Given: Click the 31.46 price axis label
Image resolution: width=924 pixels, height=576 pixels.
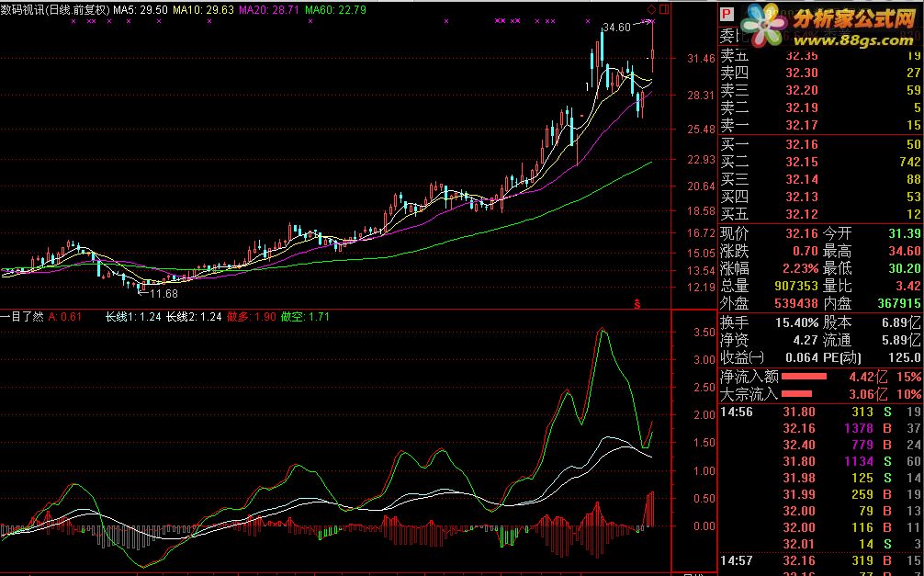Looking at the screenshot, I should [701, 59].
